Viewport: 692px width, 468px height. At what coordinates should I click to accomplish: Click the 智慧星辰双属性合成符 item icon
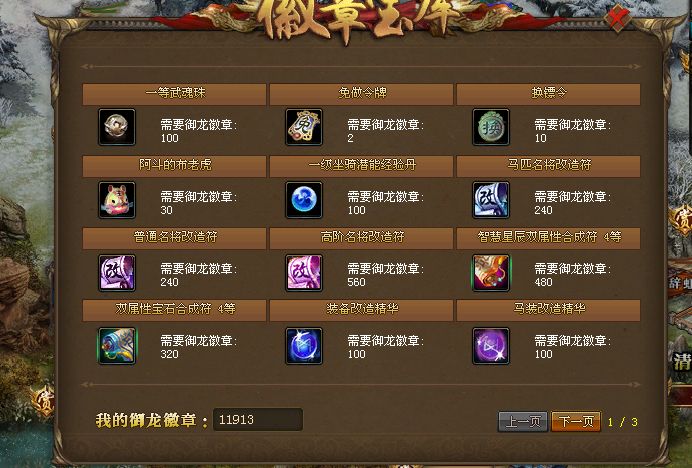click(x=491, y=272)
